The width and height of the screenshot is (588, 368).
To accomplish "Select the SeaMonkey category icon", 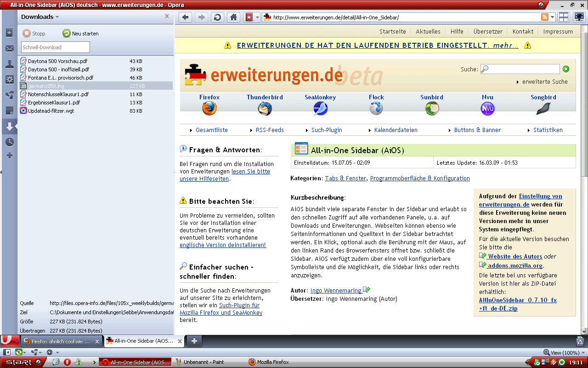I will tap(320, 109).
